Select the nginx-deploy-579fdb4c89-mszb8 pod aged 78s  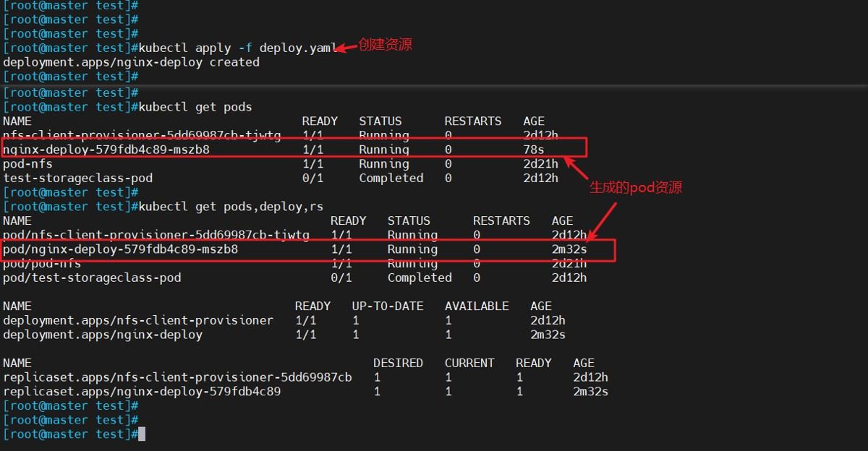pos(106,150)
